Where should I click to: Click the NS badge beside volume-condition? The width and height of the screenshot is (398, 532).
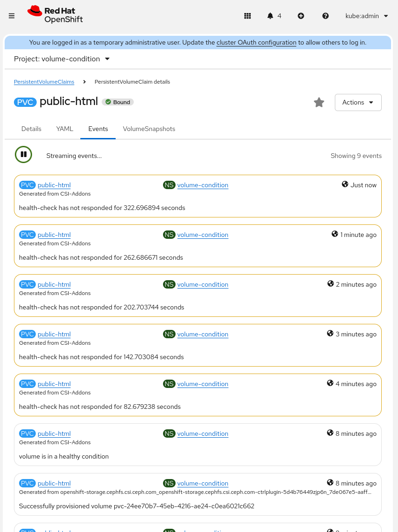pyautogui.click(x=169, y=185)
